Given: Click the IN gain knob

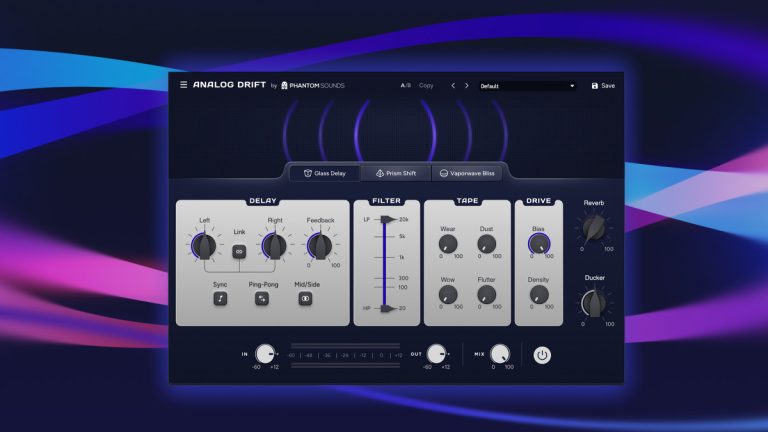Looking at the screenshot, I should 265,354.
